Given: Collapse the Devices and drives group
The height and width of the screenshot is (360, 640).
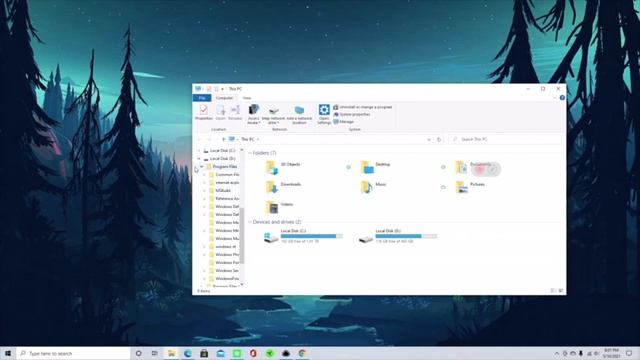Looking at the screenshot, I should [x=250, y=222].
